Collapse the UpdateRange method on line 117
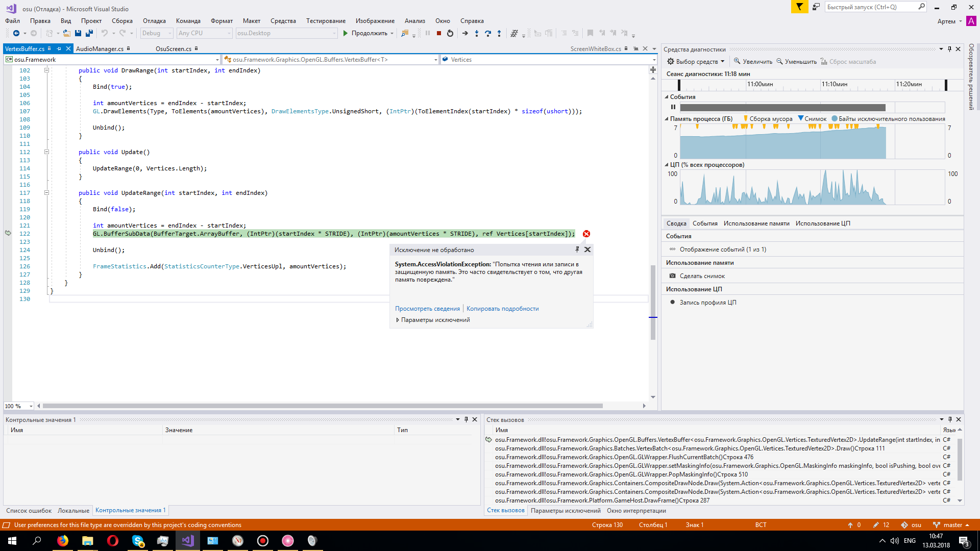The image size is (980, 551). click(46, 193)
